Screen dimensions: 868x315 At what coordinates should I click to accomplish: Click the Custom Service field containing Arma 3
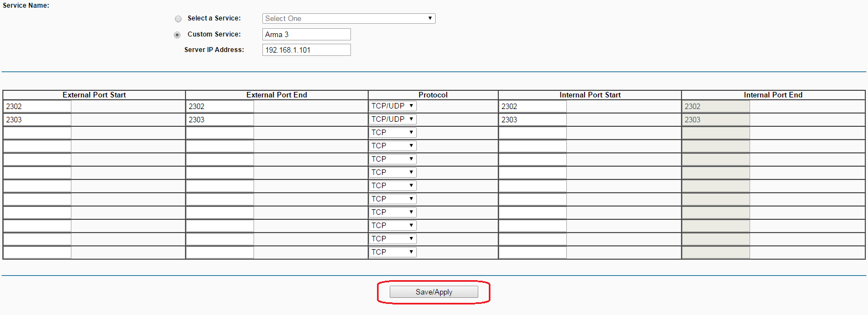click(307, 34)
